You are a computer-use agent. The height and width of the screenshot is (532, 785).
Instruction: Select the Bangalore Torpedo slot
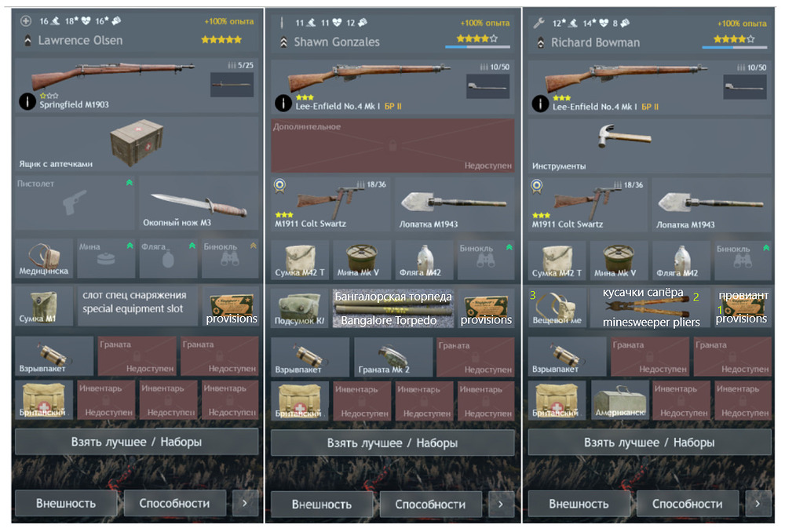(393, 309)
